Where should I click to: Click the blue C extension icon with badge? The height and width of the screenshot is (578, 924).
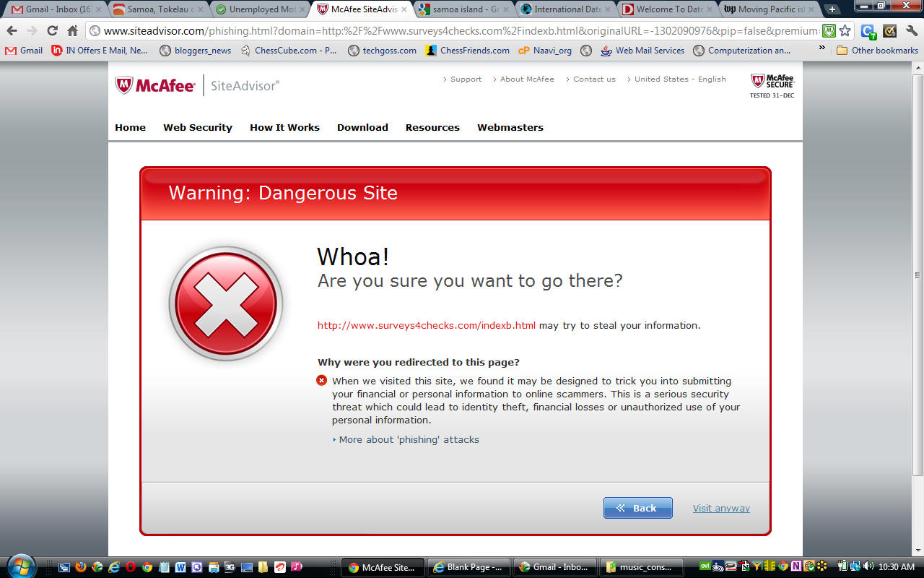pyautogui.click(x=868, y=31)
